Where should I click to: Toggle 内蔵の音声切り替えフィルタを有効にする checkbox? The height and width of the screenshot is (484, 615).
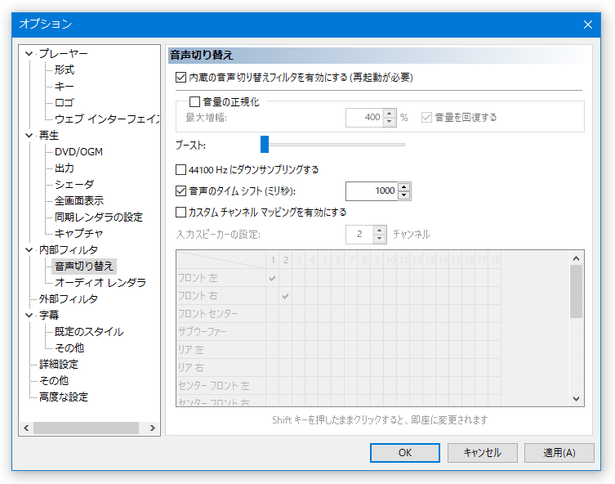(180, 77)
